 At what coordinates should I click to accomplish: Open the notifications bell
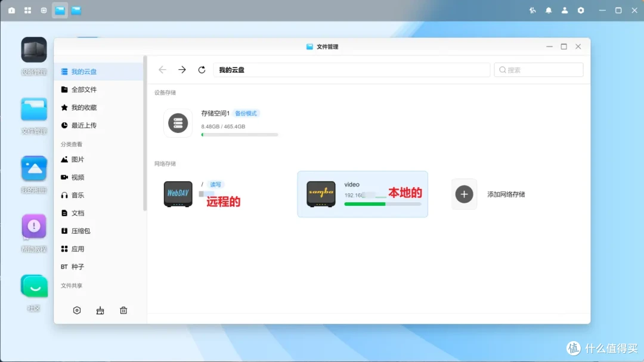[x=549, y=10]
